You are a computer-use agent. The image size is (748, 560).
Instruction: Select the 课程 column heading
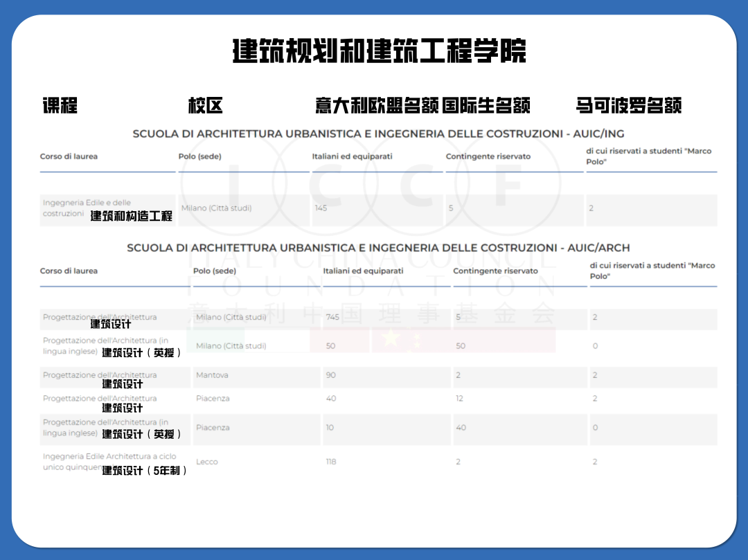click(x=60, y=105)
